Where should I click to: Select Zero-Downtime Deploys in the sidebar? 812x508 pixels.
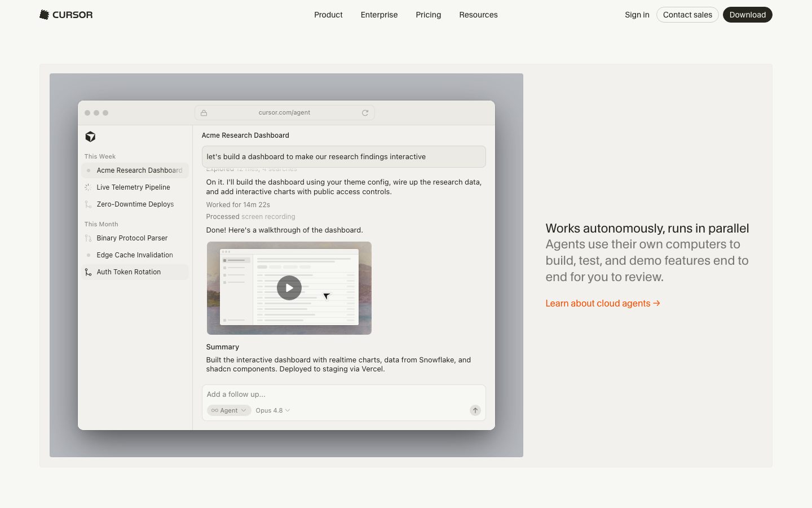point(135,204)
